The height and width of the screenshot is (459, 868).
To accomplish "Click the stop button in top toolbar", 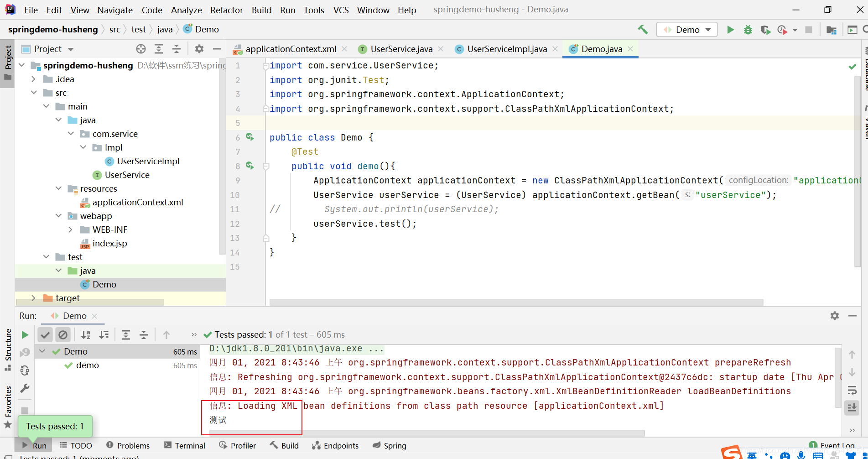I will pyautogui.click(x=809, y=30).
